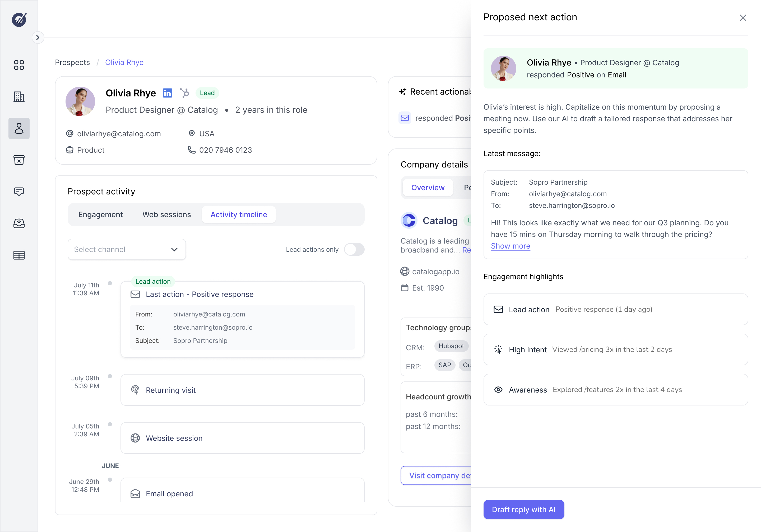
Task: Toggle the Lead actions only switch
Action: click(354, 249)
